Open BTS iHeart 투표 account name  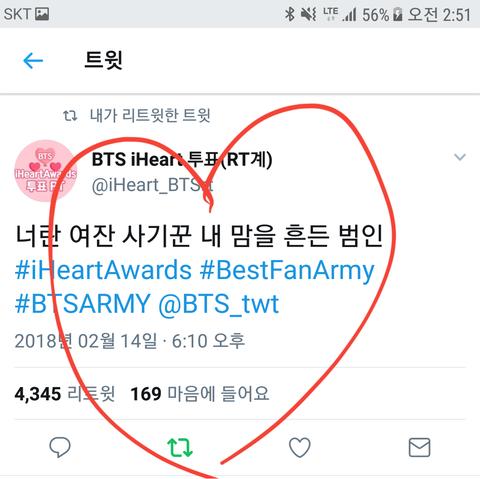point(182,159)
